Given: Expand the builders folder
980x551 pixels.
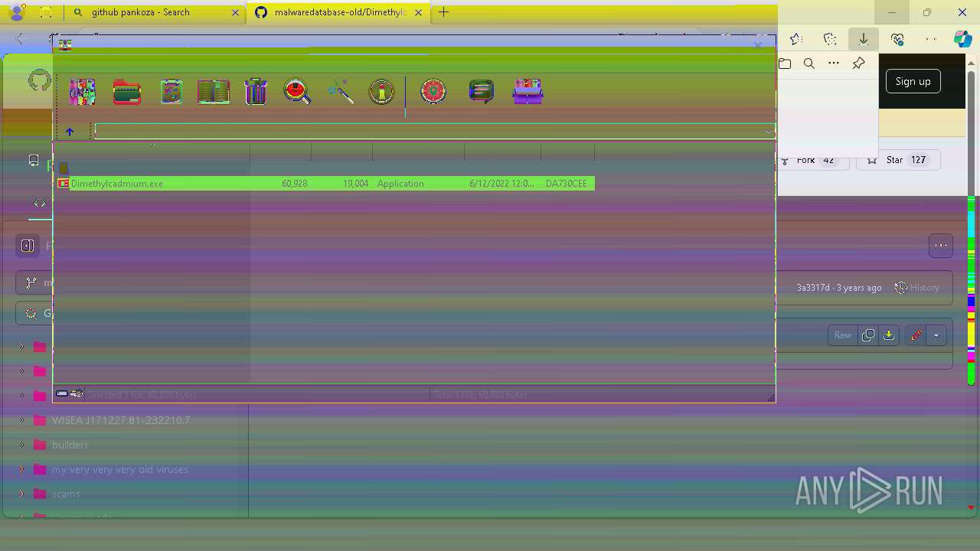Looking at the screenshot, I should (21, 445).
